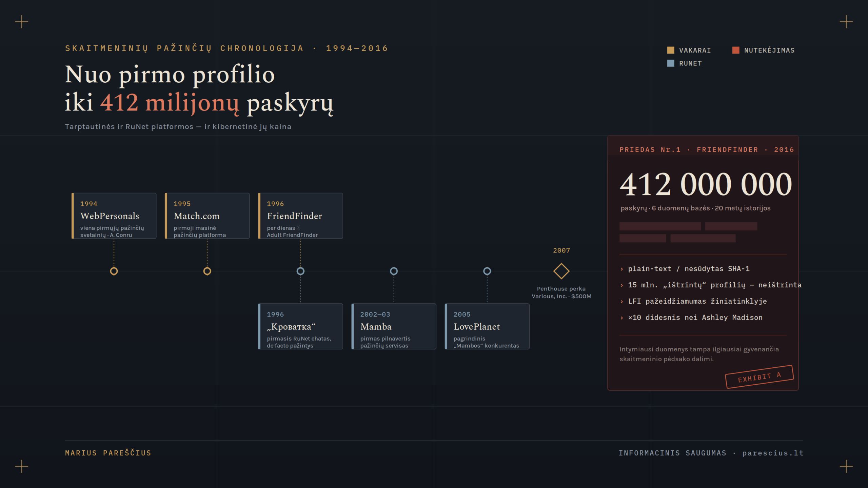
Task: Click the PRIEDAS Nr.1 · FRIENDFINDER header
Action: 707,149
